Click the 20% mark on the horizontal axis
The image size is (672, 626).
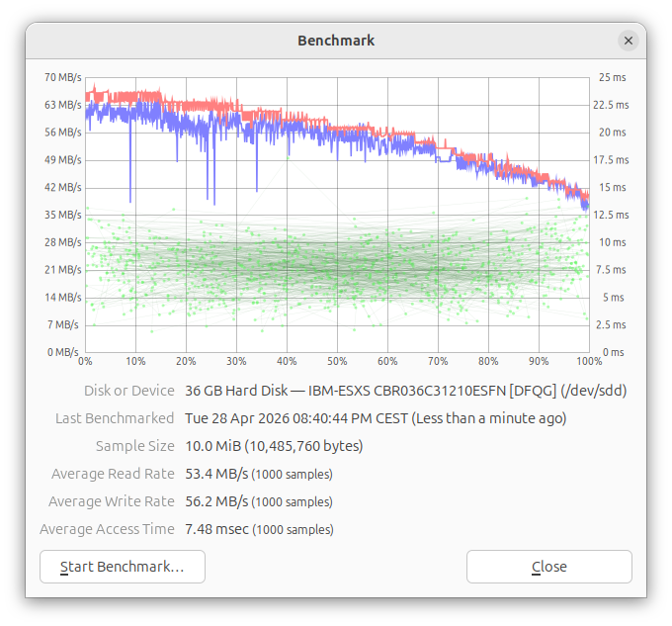pyautogui.click(x=186, y=362)
